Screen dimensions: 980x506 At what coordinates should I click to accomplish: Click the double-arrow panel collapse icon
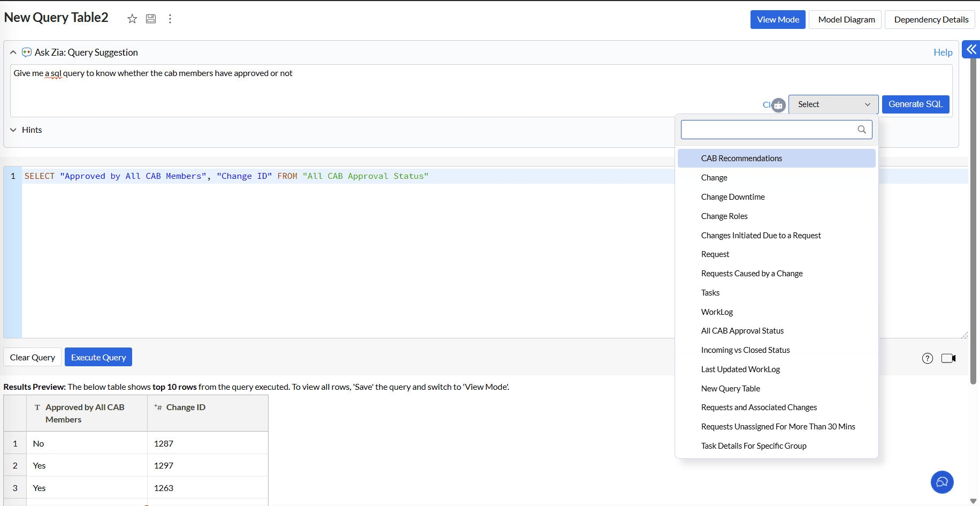pos(971,49)
